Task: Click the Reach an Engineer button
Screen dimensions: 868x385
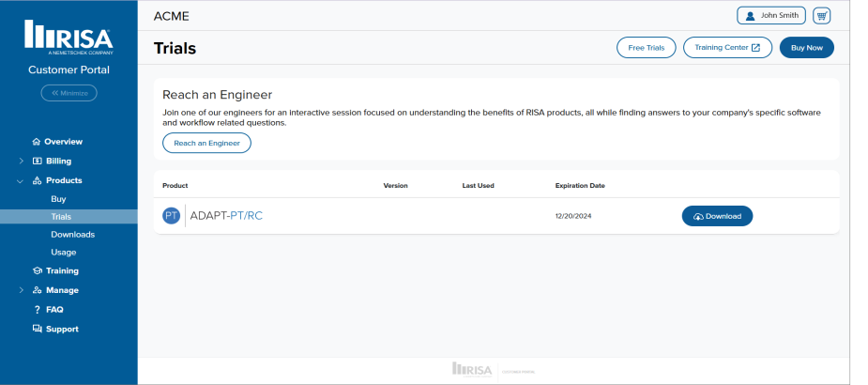Action: (x=206, y=143)
